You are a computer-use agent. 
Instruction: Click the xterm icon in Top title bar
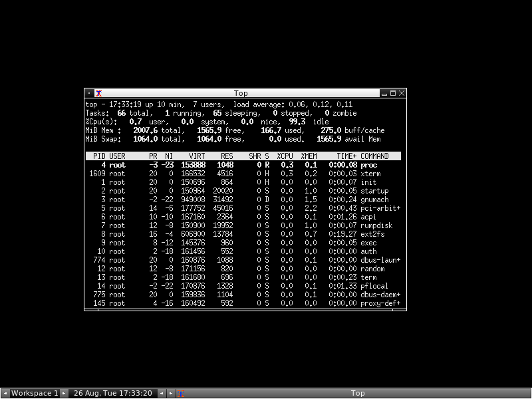98,94
